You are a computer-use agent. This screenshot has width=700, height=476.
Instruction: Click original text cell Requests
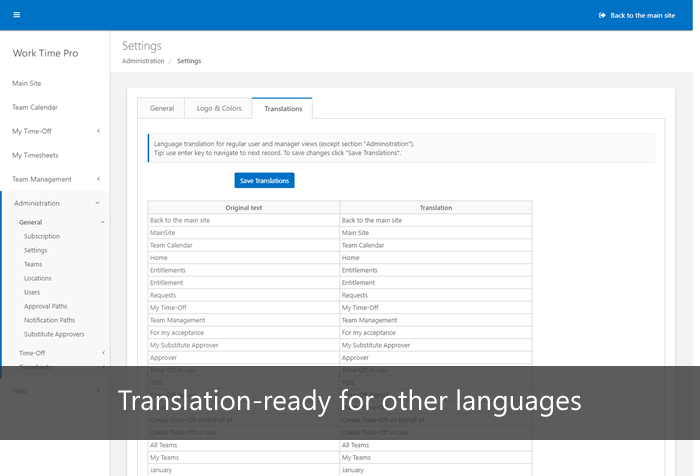pos(244,295)
